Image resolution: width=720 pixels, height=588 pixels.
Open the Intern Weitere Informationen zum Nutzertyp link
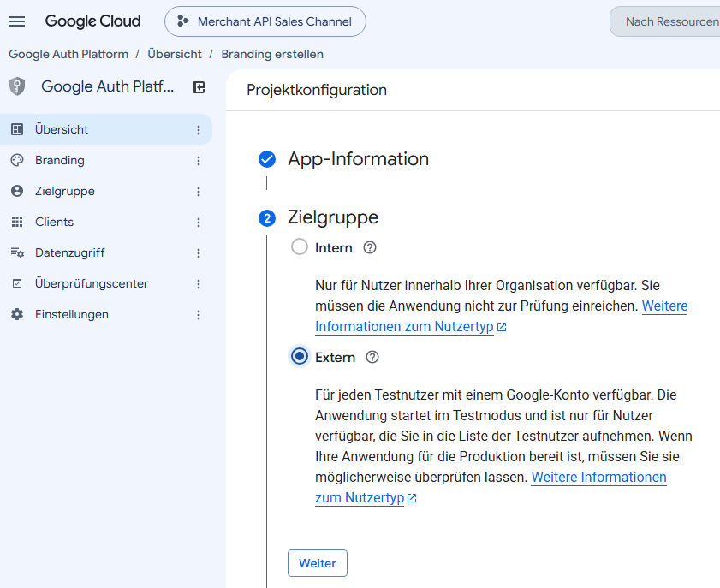[404, 327]
